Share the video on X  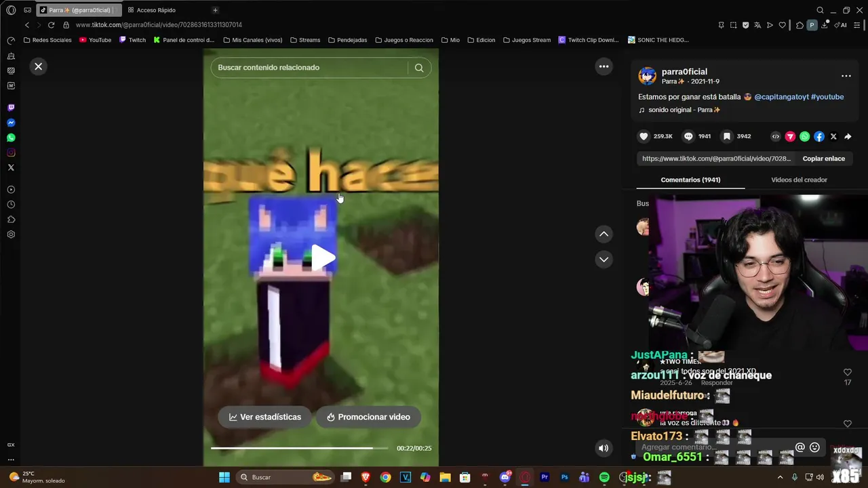(x=833, y=136)
